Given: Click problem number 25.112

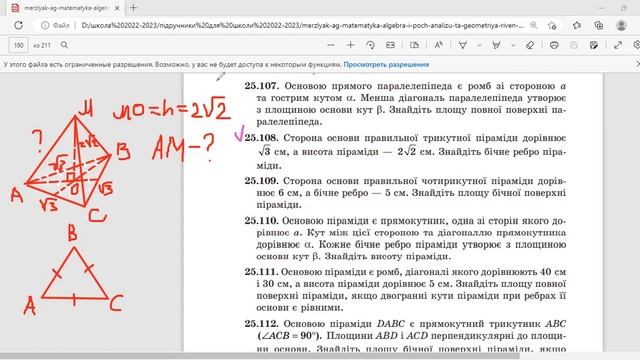Looking at the screenshot, I should point(261,324).
